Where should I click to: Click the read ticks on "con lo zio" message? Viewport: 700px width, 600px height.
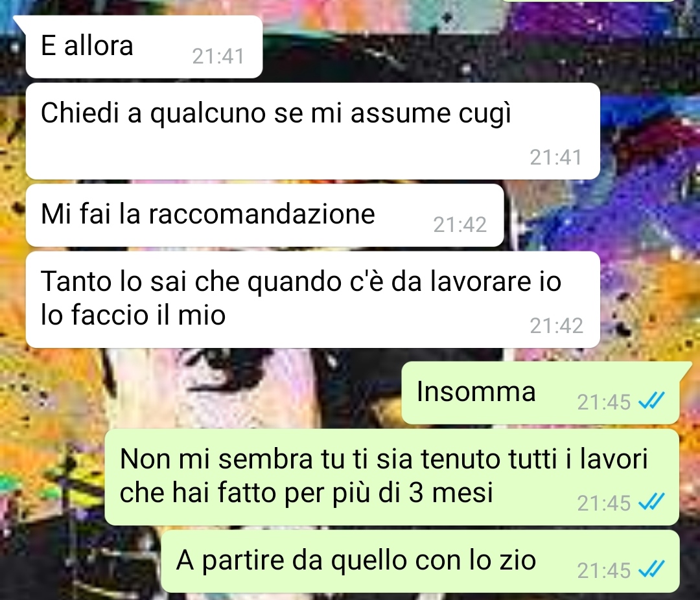tap(652, 570)
